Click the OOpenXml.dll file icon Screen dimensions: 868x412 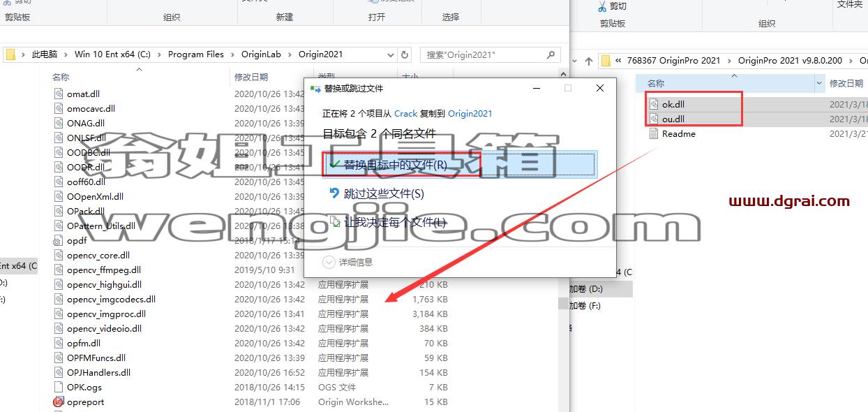(59, 196)
